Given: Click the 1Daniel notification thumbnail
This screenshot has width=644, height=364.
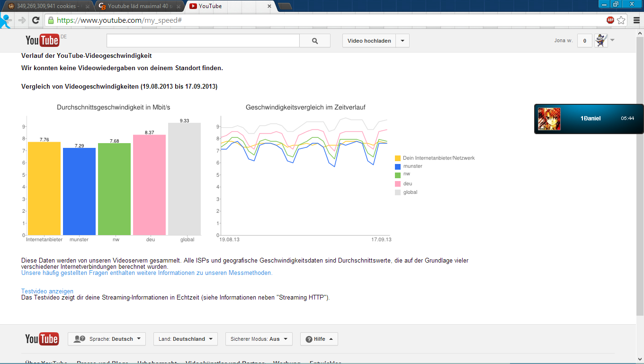Looking at the screenshot, I should click(x=549, y=119).
